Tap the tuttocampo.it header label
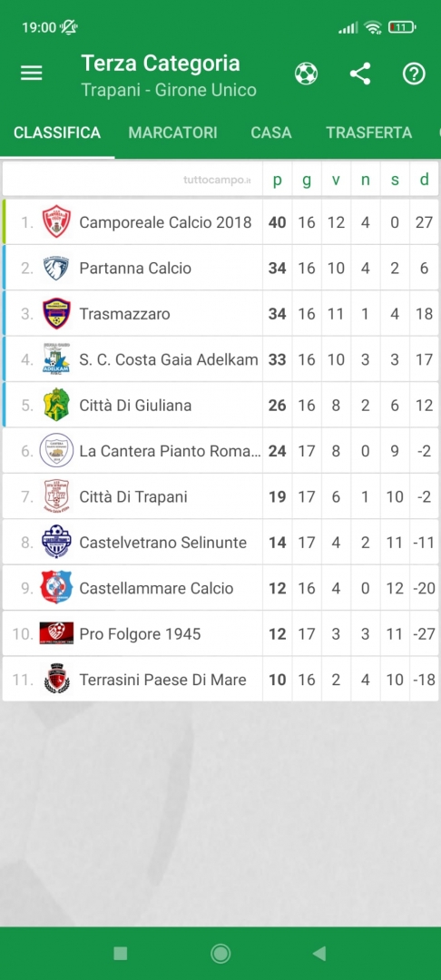Viewport: 441px width, 980px height. tap(217, 181)
